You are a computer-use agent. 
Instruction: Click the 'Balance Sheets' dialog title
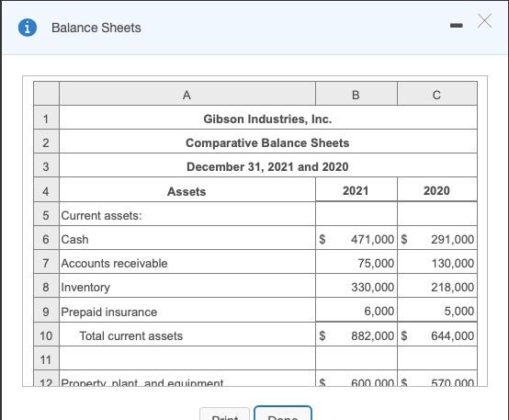coord(96,28)
